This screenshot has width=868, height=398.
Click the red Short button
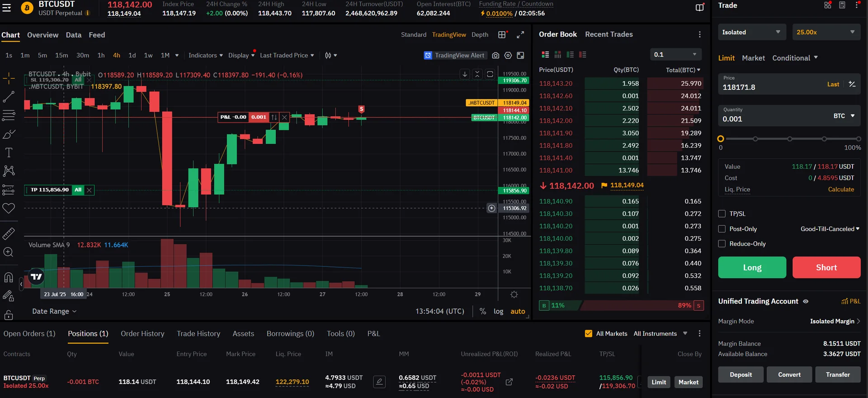pyautogui.click(x=826, y=267)
